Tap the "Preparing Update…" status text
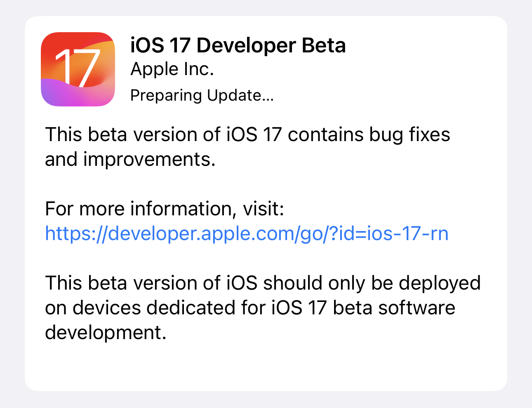The height and width of the screenshot is (408, 532). click(202, 95)
